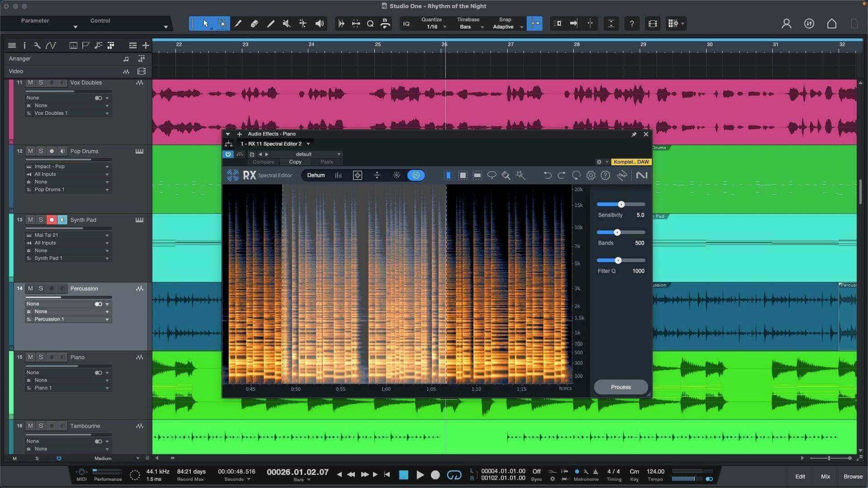Screen dimensions: 868x488
Task: Choose the Split (knife) tool
Action: point(238,23)
